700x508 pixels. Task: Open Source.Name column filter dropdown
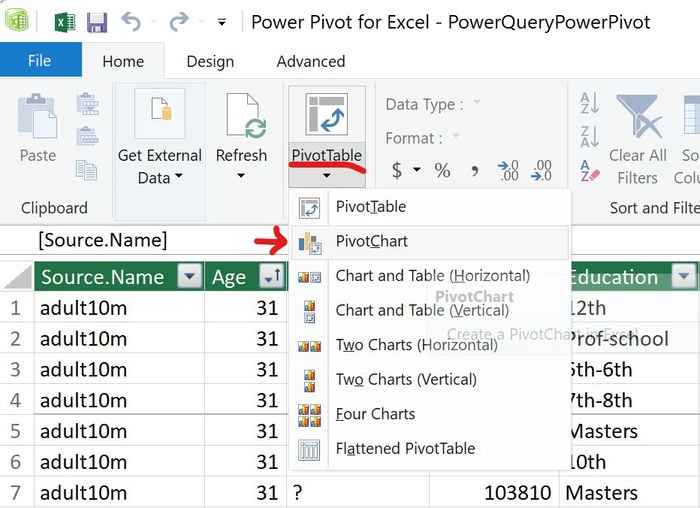click(x=190, y=277)
